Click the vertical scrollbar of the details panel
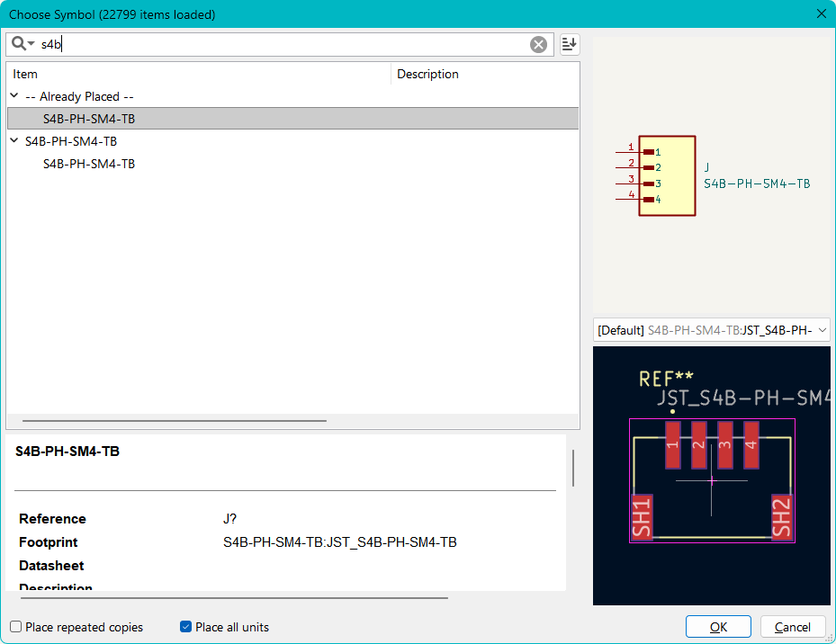The image size is (836, 644). [x=573, y=468]
